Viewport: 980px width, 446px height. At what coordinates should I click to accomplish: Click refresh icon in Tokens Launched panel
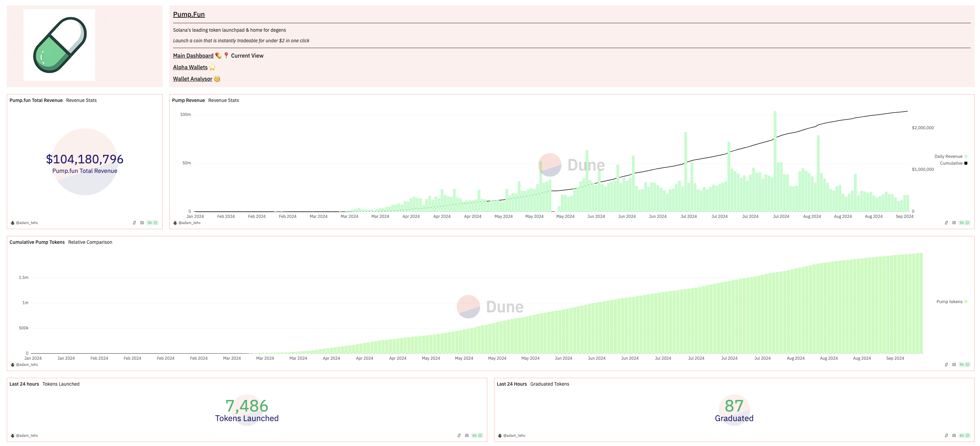(x=459, y=435)
